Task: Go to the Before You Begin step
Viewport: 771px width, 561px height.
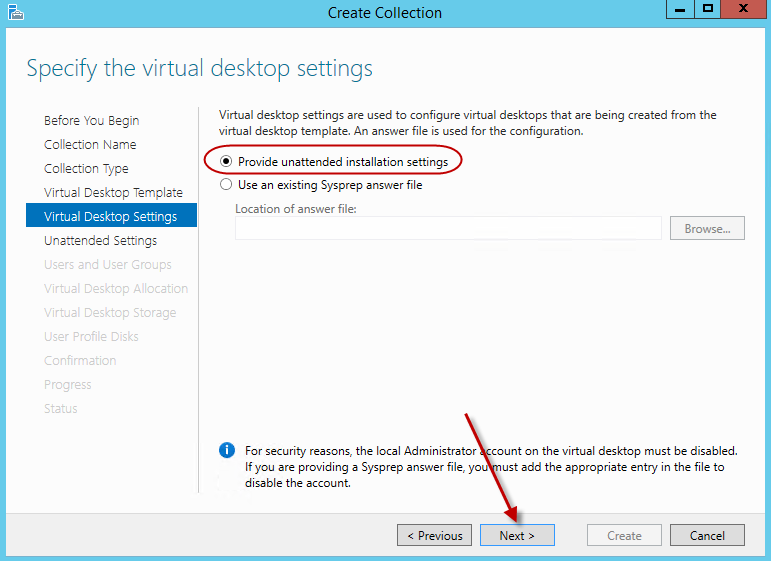Action: (92, 121)
